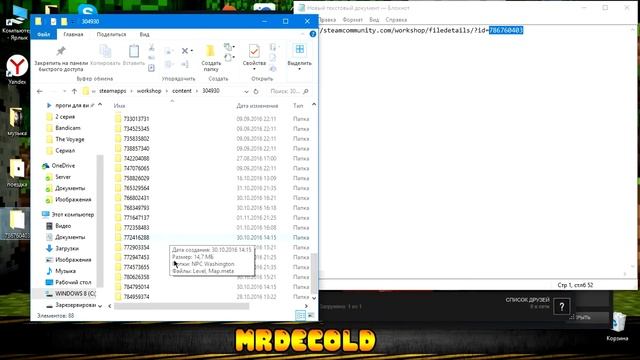Switch to the Главная ribbon tab
640x360 pixels.
(x=73, y=34)
